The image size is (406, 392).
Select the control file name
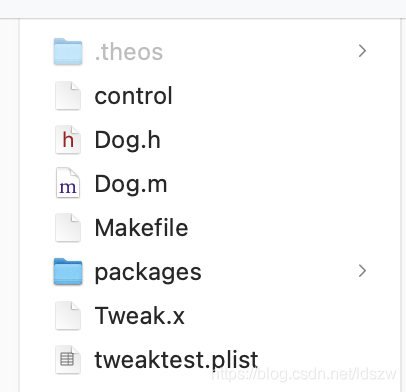pos(133,96)
